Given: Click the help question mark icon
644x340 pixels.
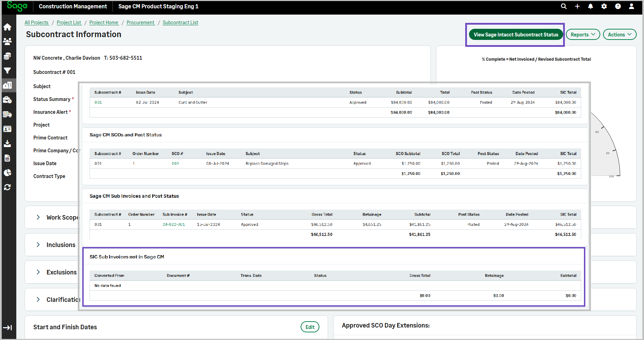Looking at the screenshot, I should pyautogui.click(x=618, y=6).
